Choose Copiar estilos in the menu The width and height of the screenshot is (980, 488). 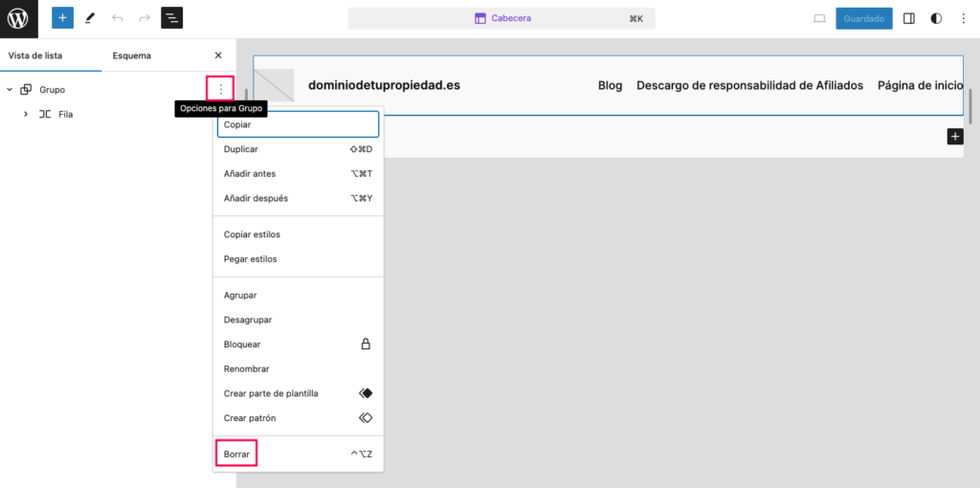tap(299, 234)
